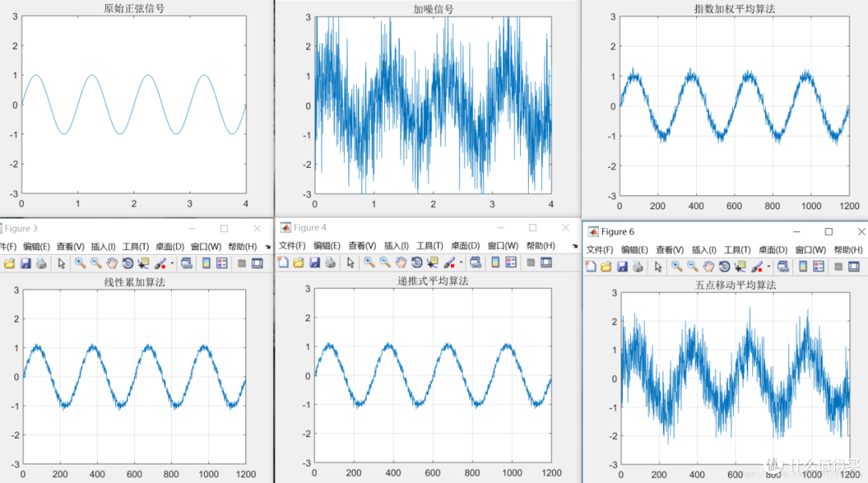Select Edit Plot arrow in Figure 6
Screen dimensions: 868x483
click(x=657, y=267)
